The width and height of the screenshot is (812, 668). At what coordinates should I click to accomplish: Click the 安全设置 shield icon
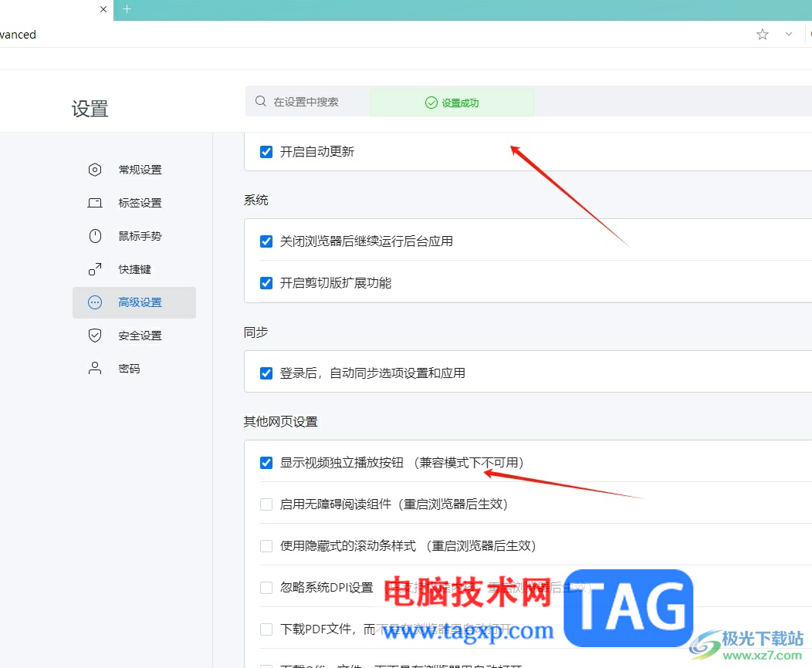tap(94, 335)
